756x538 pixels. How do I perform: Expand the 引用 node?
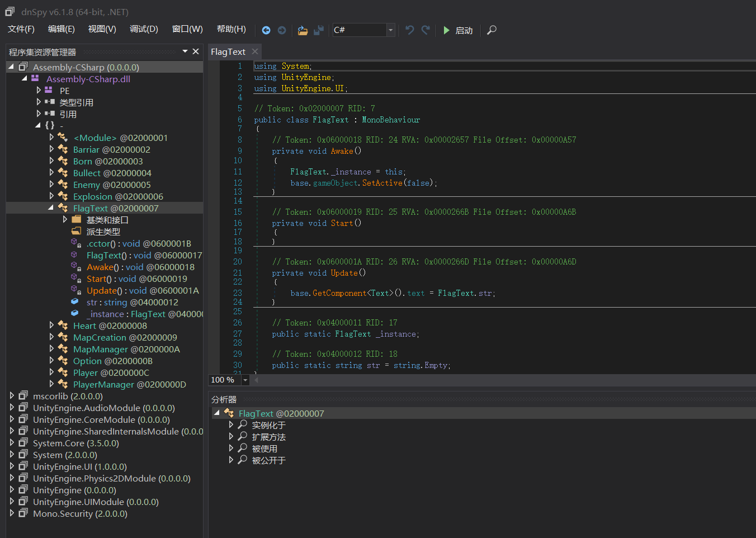[39, 114]
